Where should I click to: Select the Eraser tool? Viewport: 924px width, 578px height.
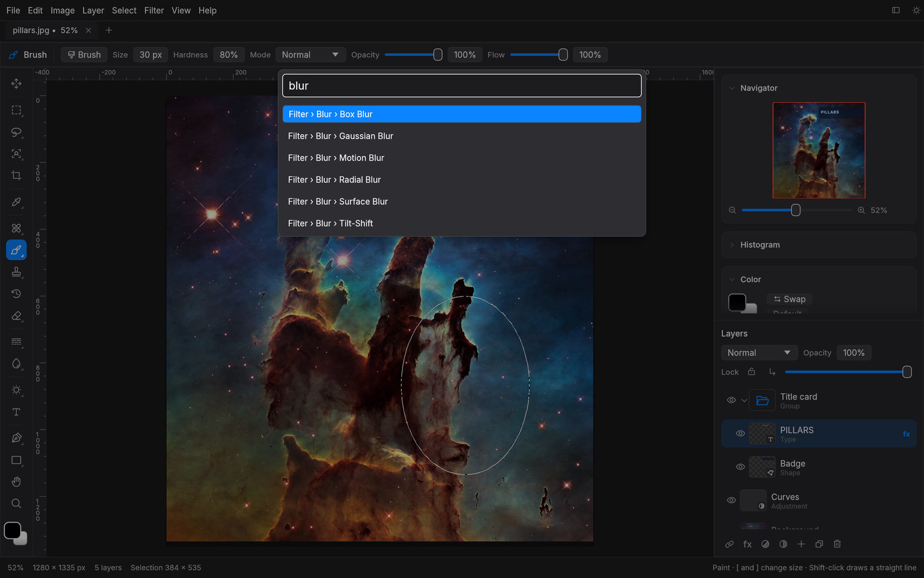point(16,316)
